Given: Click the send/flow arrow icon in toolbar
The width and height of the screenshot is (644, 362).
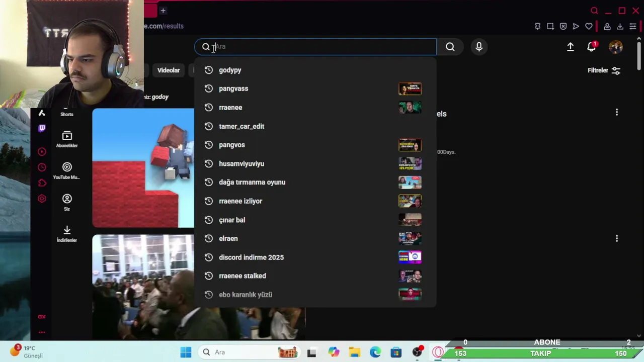Looking at the screenshot, I should (x=576, y=26).
